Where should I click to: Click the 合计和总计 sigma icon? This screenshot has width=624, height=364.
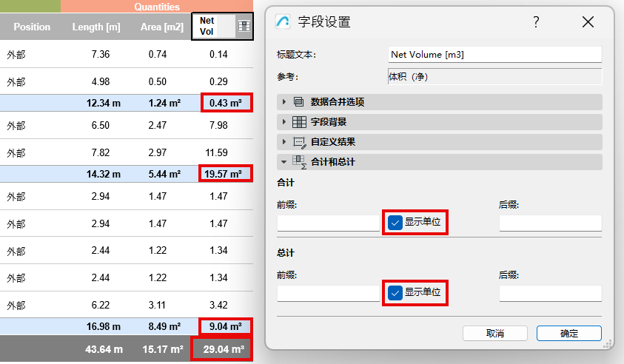[x=299, y=161]
